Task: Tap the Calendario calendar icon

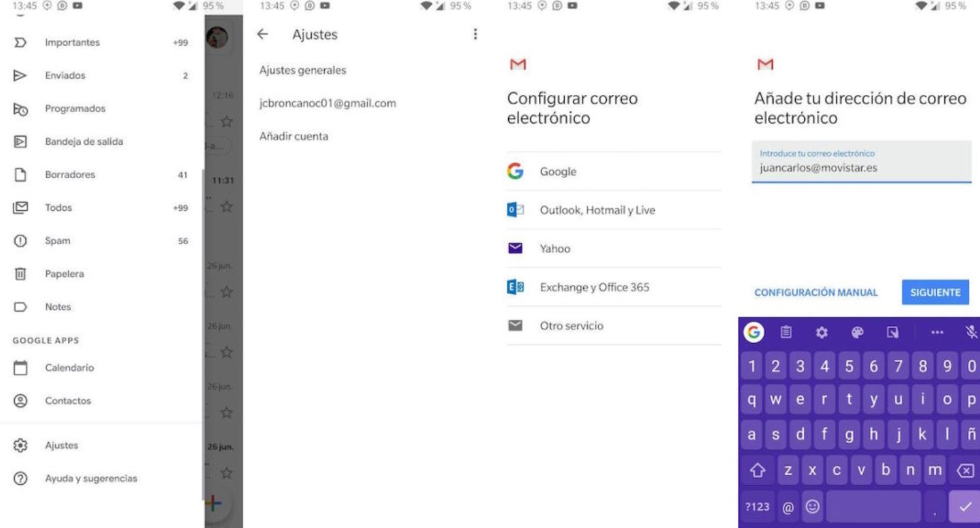Action: [20, 368]
